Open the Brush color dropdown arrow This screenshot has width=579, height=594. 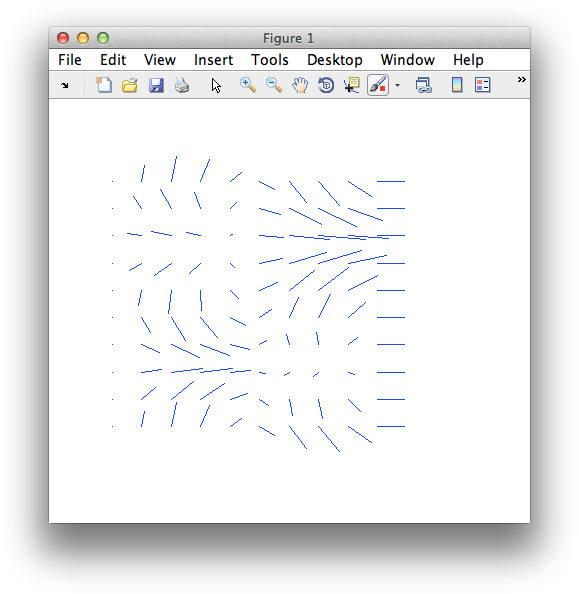coord(397,86)
